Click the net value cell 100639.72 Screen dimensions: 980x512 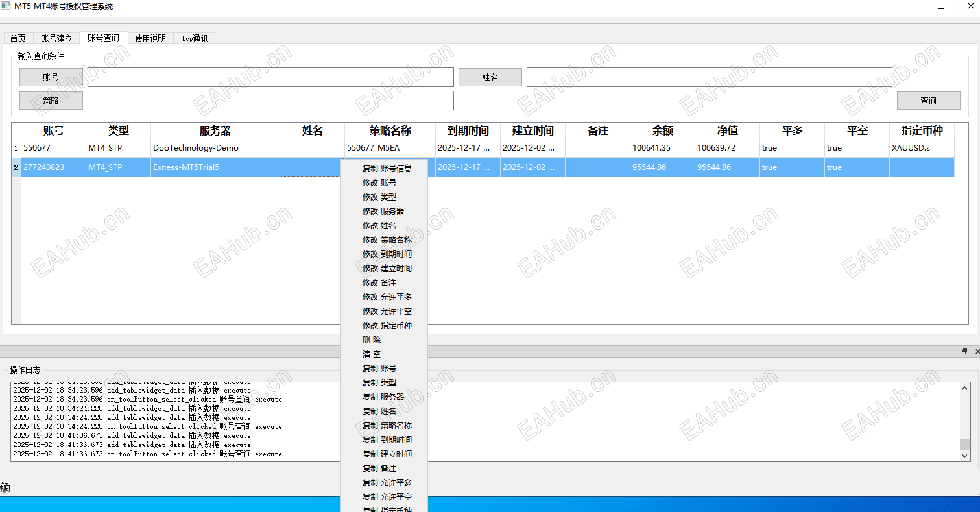click(727, 148)
